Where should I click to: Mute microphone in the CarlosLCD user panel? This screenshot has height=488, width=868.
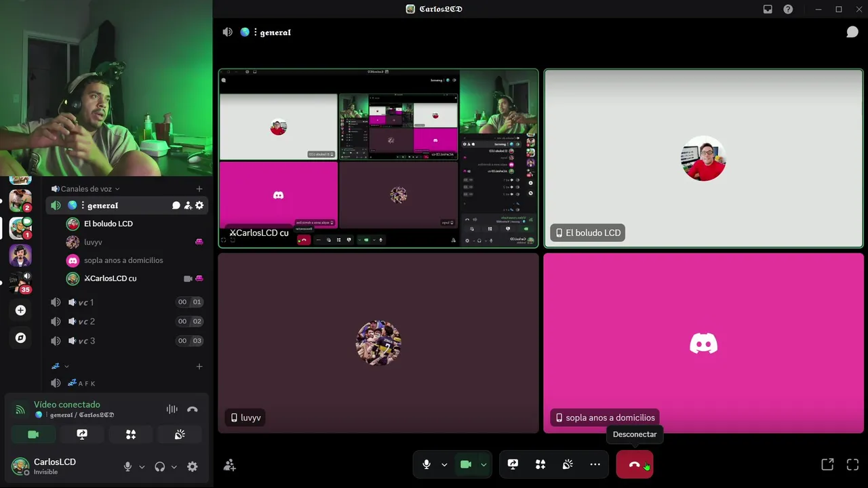(127, 466)
